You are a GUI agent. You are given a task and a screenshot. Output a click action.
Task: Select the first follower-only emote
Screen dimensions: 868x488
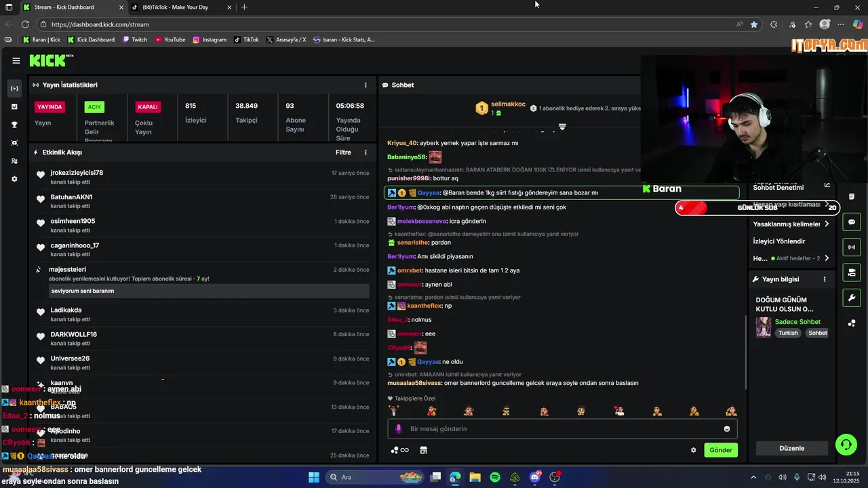pyautogui.click(x=394, y=411)
